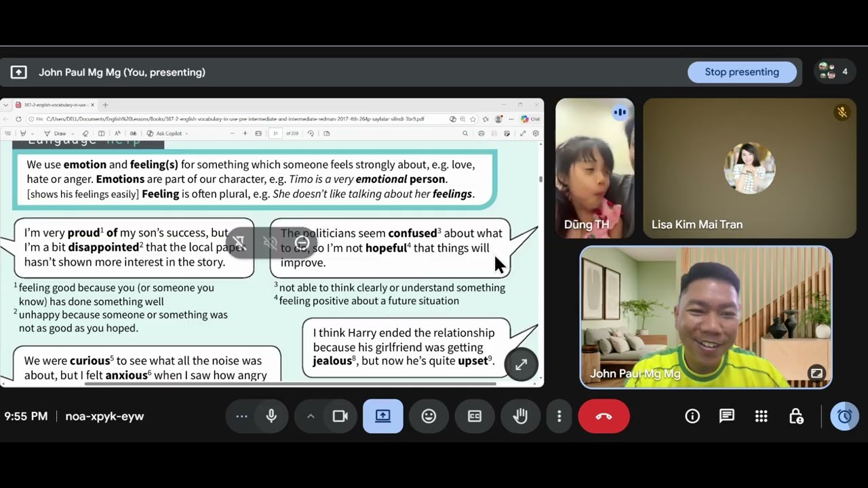The image size is (868, 488).
Task: Click the page number field showing 31
Action: 275,134
